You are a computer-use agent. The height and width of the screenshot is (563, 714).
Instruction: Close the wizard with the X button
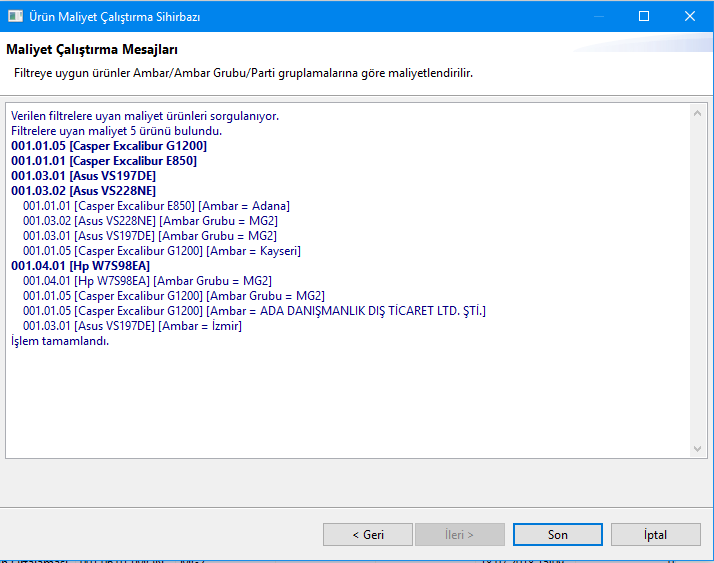[690, 16]
